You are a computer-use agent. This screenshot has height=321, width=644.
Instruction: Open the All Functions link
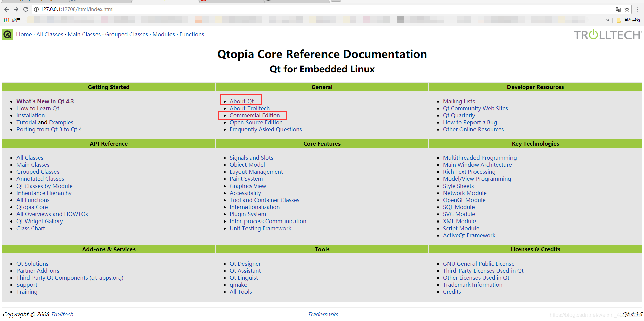pos(33,200)
